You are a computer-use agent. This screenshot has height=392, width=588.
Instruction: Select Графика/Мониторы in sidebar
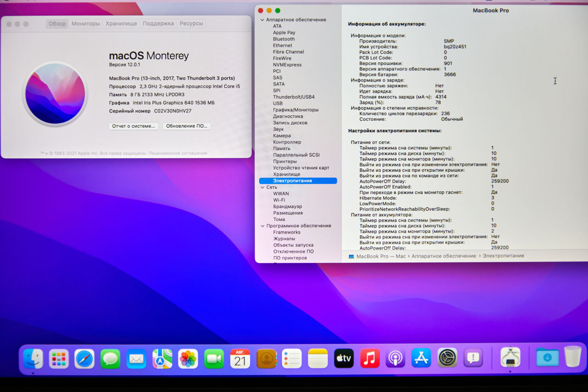point(296,110)
